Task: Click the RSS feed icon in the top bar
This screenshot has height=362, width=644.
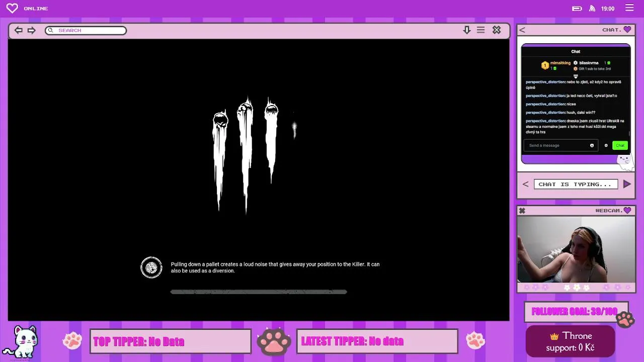Action: coord(592,9)
